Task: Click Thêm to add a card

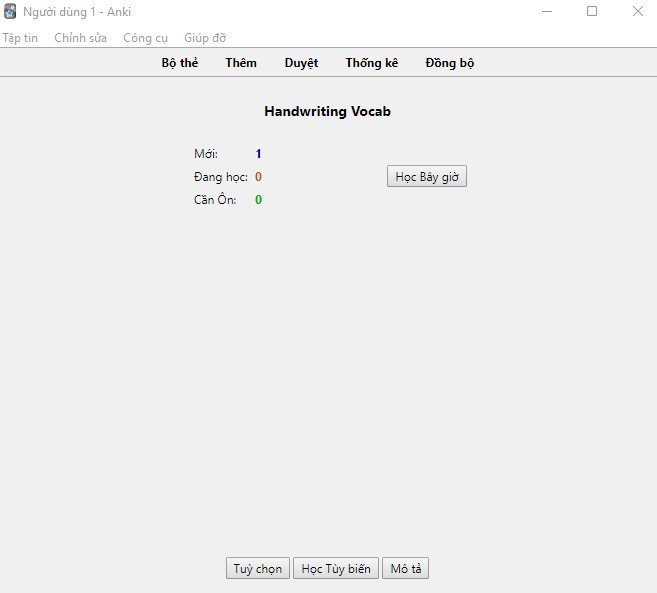Action: click(241, 63)
